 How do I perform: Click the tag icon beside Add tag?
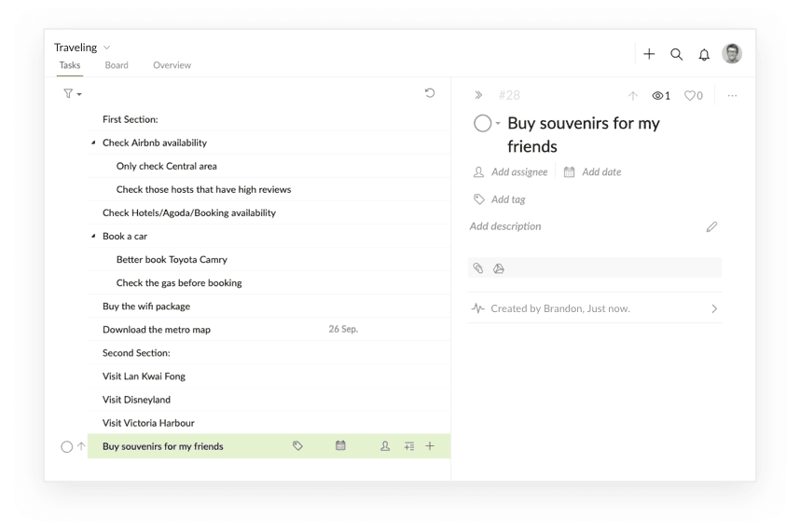(x=478, y=198)
